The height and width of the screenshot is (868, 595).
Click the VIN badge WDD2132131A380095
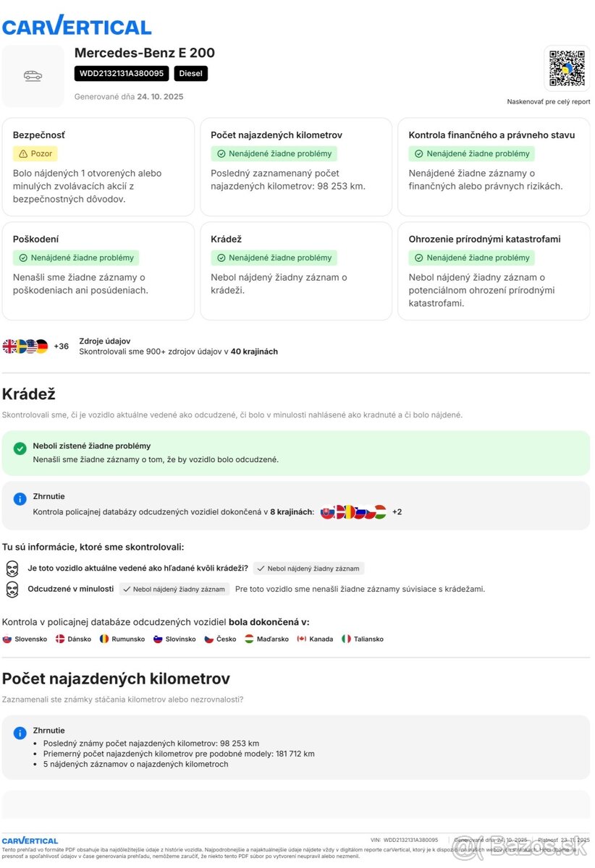pos(122,73)
